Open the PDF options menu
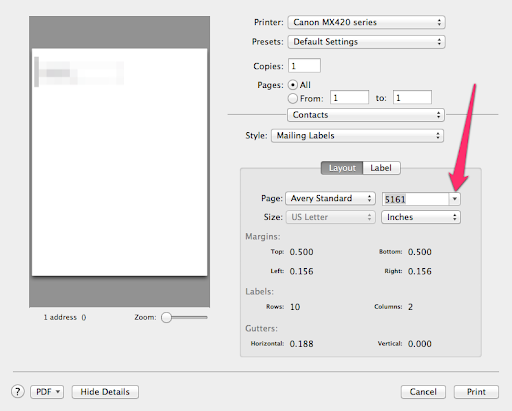Viewport: 512px width, 411px height. click(x=47, y=392)
